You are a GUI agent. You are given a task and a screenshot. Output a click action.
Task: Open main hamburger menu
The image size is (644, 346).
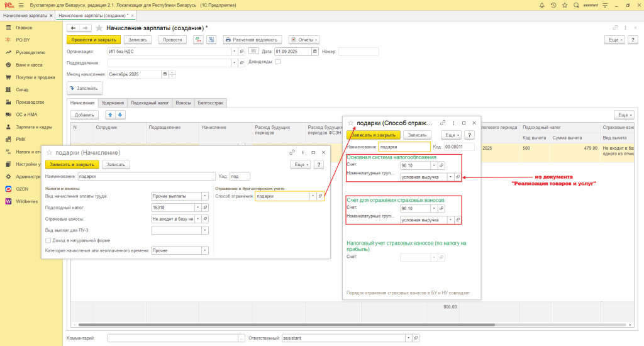click(x=21, y=5)
